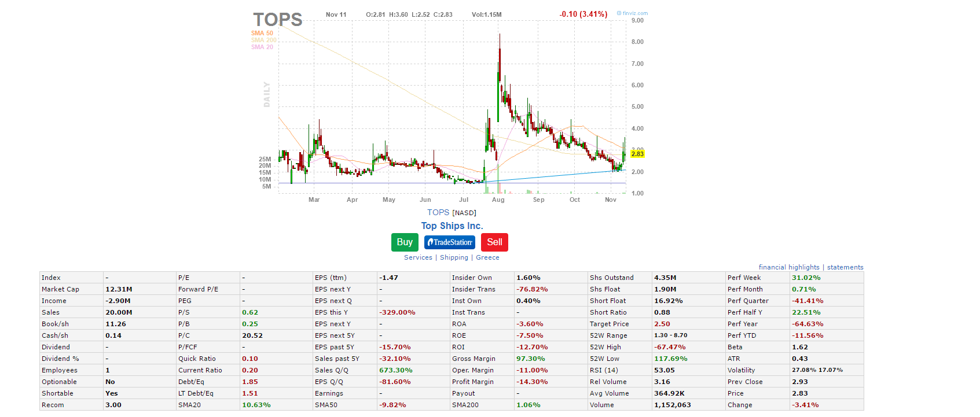Click the yellow 2.83 price tag on chart
The width and height of the screenshot is (980, 417).
click(x=637, y=154)
